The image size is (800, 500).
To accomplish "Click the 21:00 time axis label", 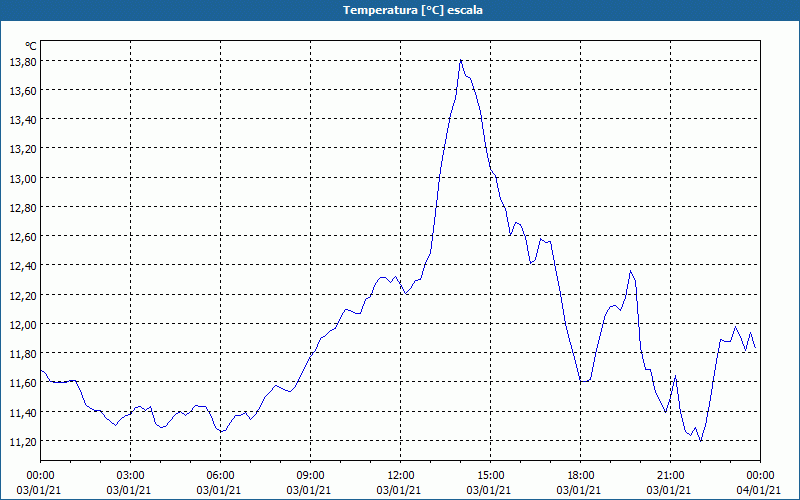I will pos(670,476).
